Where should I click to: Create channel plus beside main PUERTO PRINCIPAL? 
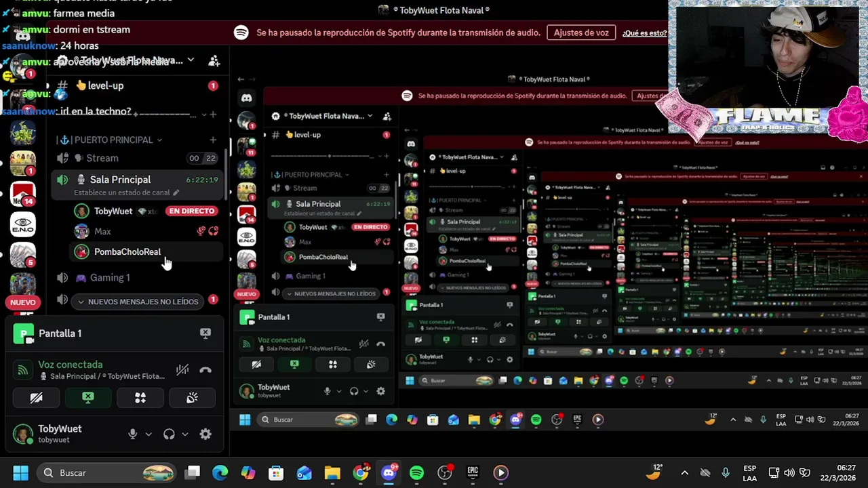click(x=213, y=140)
